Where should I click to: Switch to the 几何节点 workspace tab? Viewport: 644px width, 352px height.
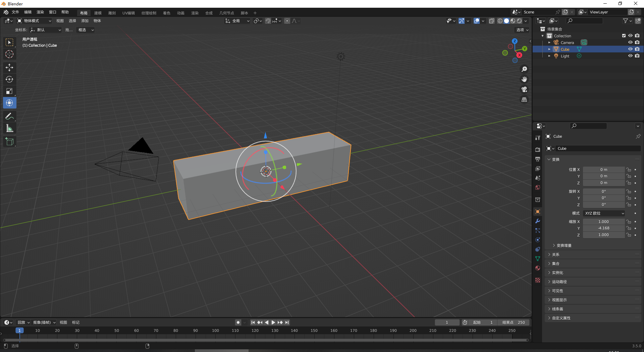(227, 13)
